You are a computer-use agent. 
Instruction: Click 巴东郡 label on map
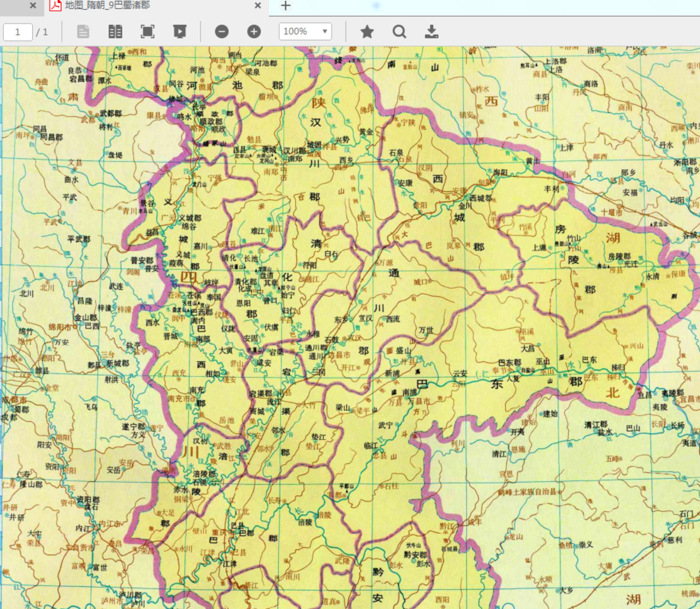[510, 363]
